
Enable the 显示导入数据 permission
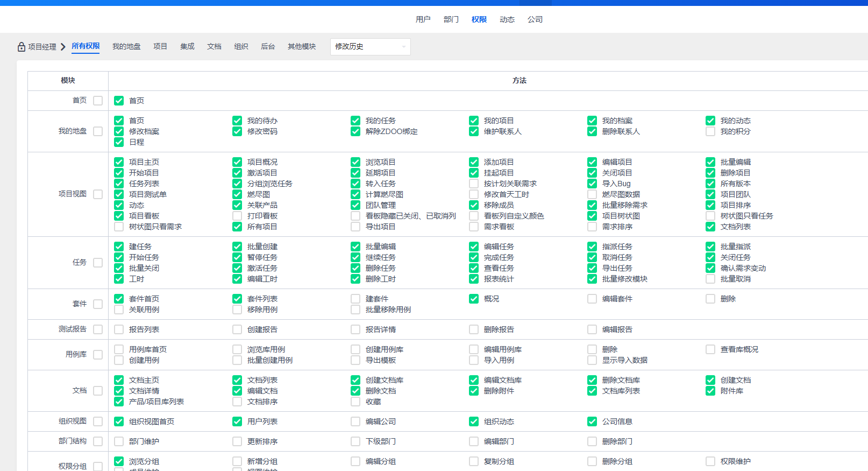(592, 360)
